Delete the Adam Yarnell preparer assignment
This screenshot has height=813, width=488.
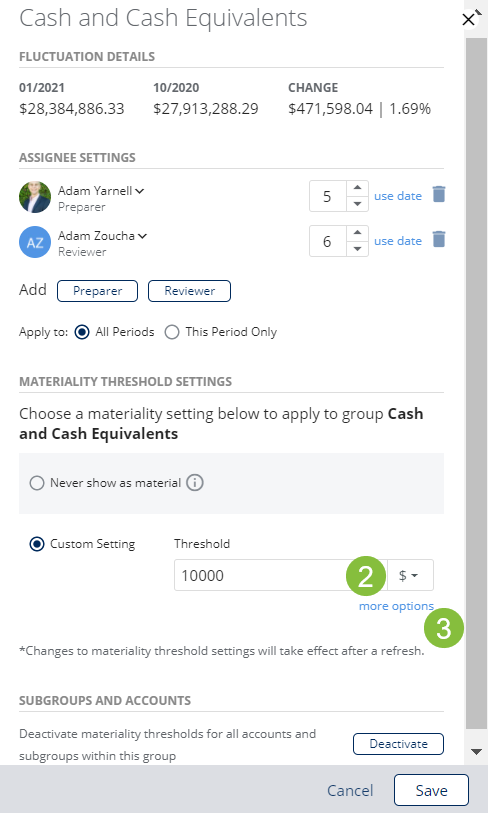point(439,195)
